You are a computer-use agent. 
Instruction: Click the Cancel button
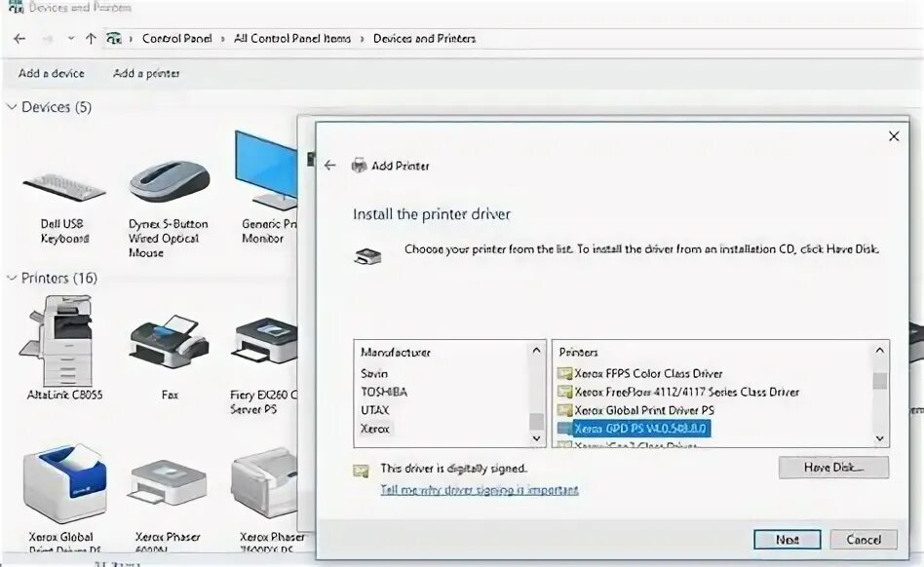(x=864, y=540)
